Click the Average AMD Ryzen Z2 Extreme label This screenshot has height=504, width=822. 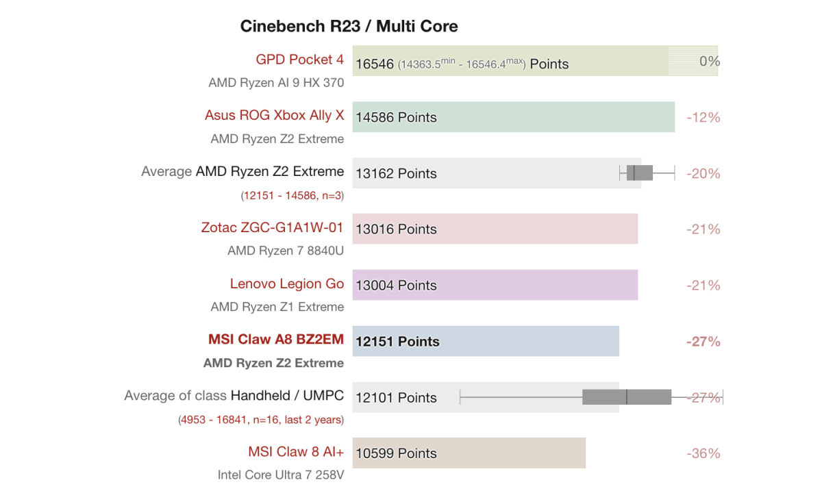coord(242,171)
